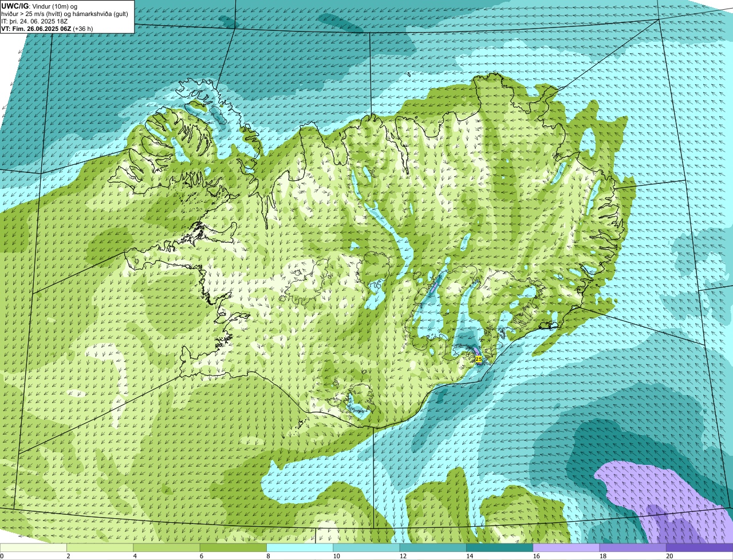733x560 pixels.
Task: Click the 0–2 m/s pale legend swatch
Action: tap(33, 547)
